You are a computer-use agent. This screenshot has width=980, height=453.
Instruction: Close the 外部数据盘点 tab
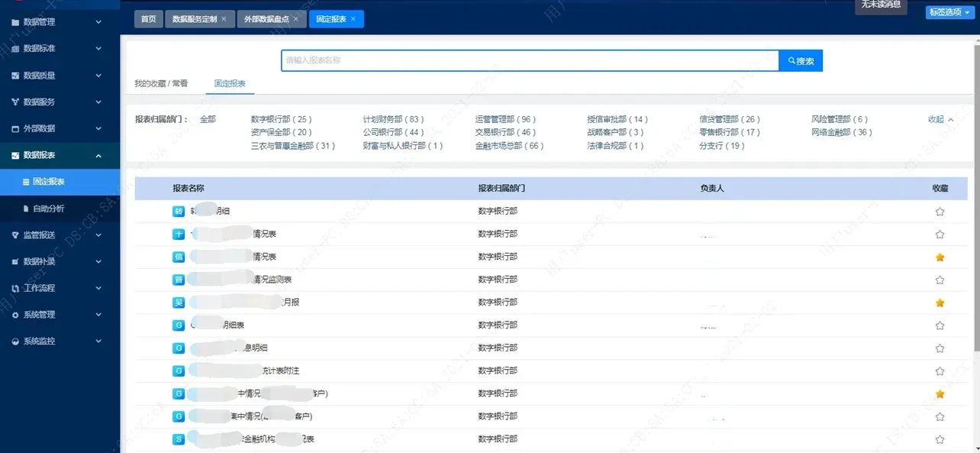pos(297,19)
